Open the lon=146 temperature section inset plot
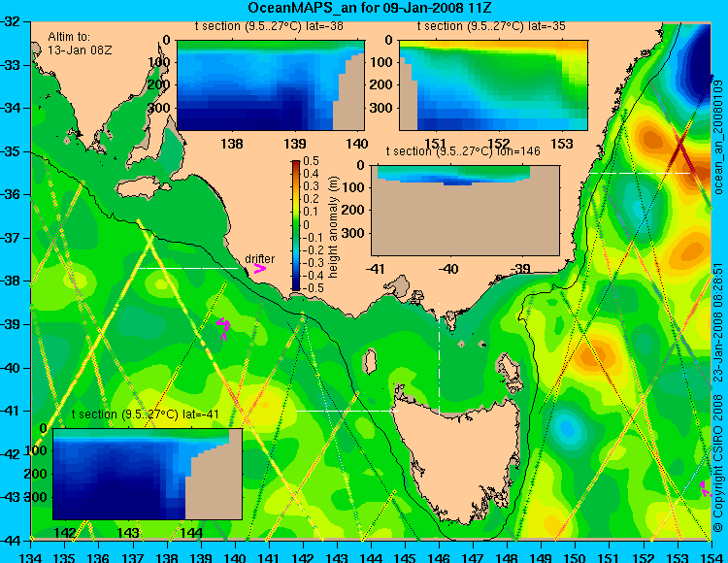The image size is (728, 563). tap(465, 211)
